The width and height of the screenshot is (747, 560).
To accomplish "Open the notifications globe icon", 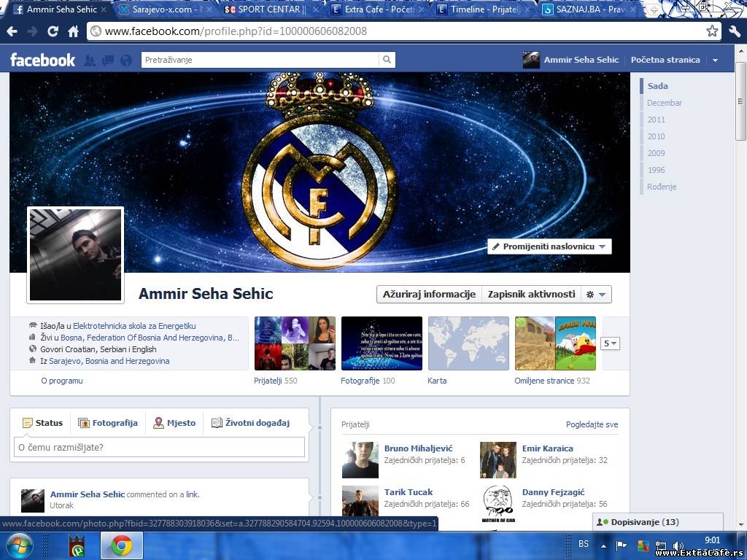I will tap(126, 61).
